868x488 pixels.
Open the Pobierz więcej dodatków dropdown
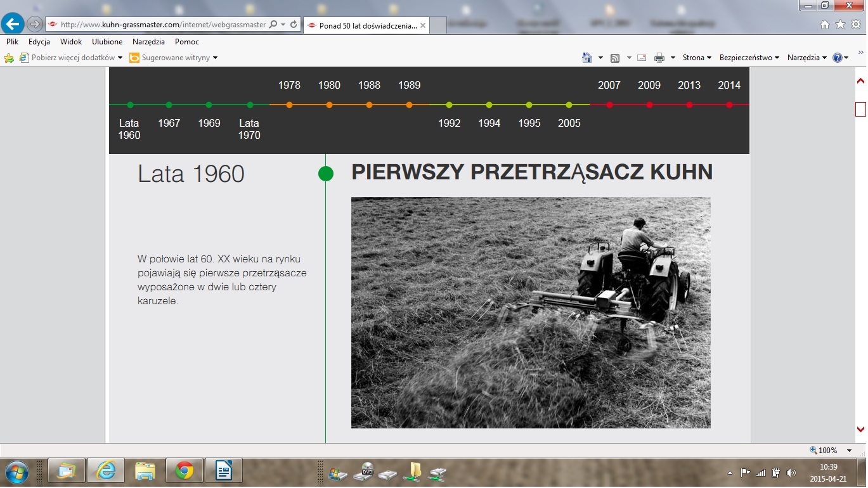[x=71, y=58]
